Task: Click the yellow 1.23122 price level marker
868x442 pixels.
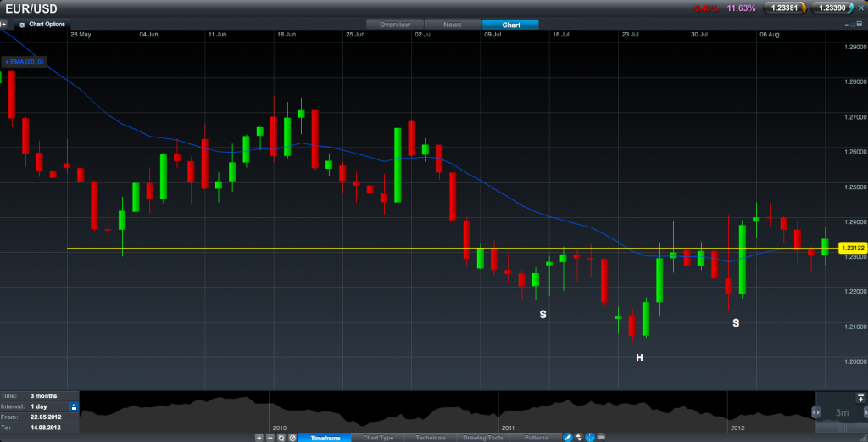Action: coord(850,248)
